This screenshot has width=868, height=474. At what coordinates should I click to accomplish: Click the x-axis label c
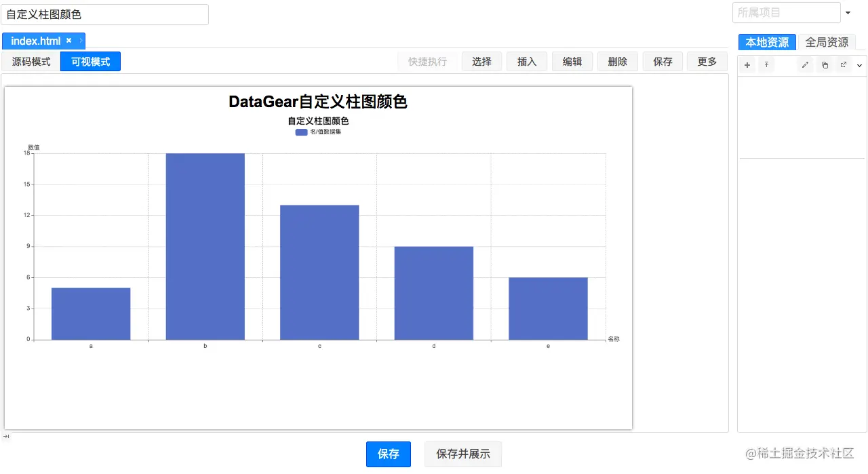pyautogui.click(x=319, y=346)
